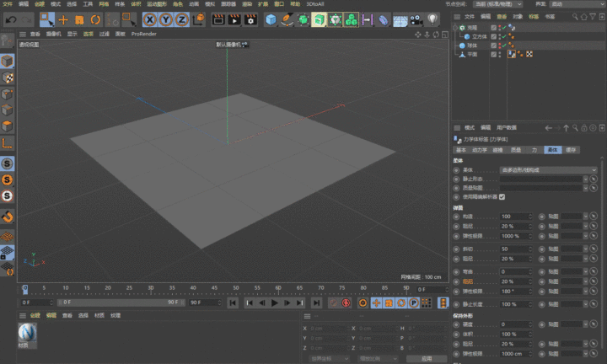The image size is (607, 364).
Task: Click the light bulb Light object icon
Action: (x=432, y=19)
